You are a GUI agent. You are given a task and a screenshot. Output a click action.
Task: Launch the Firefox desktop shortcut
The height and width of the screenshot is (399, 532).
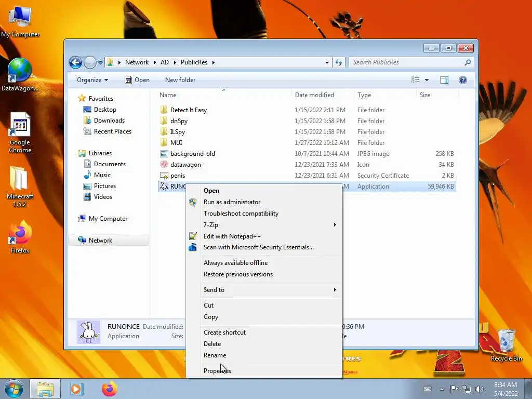[x=20, y=237]
